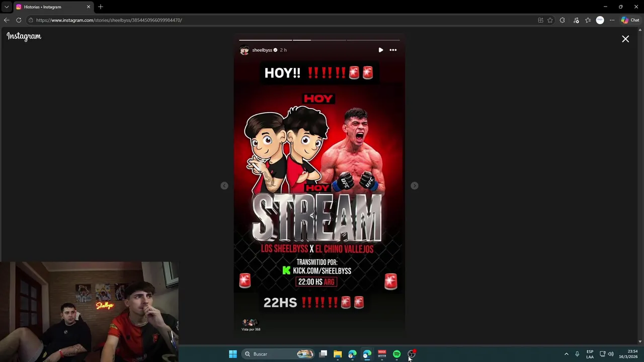Open Edge settings and more menu
This screenshot has width=644, height=362.
pyautogui.click(x=612, y=20)
